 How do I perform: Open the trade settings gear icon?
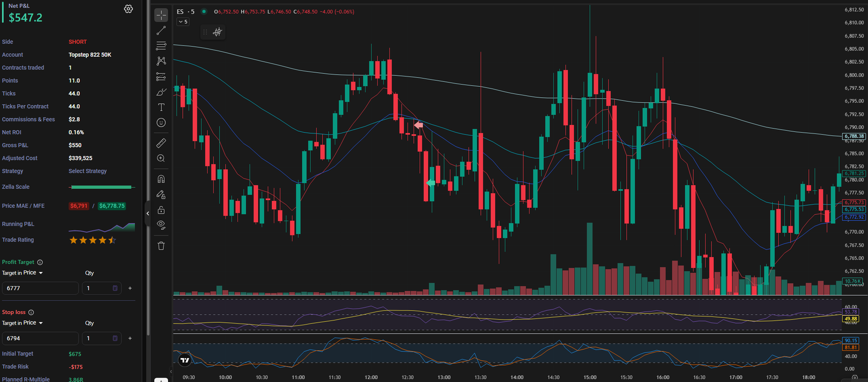[x=128, y=9]
